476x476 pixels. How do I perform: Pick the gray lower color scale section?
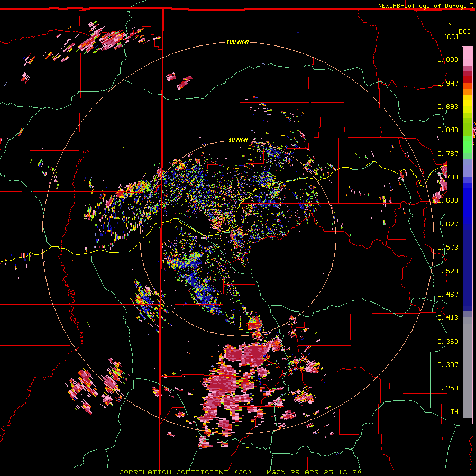pyautogui.click(x=467, y=368)
